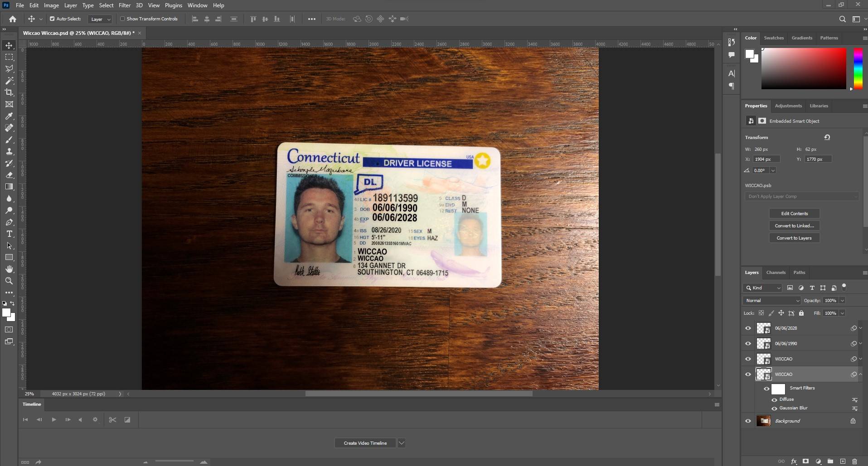The height and width of the screenshot is (466, 868).
Task: Click the delete layer trash icon
Action: point(854,461)
